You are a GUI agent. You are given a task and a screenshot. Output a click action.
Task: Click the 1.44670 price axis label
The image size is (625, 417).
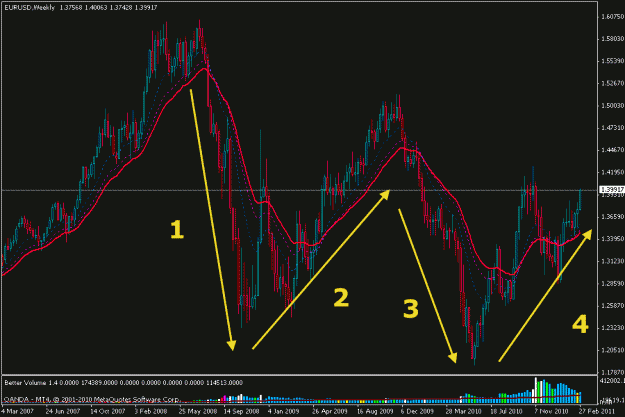[x=612, y=150]
